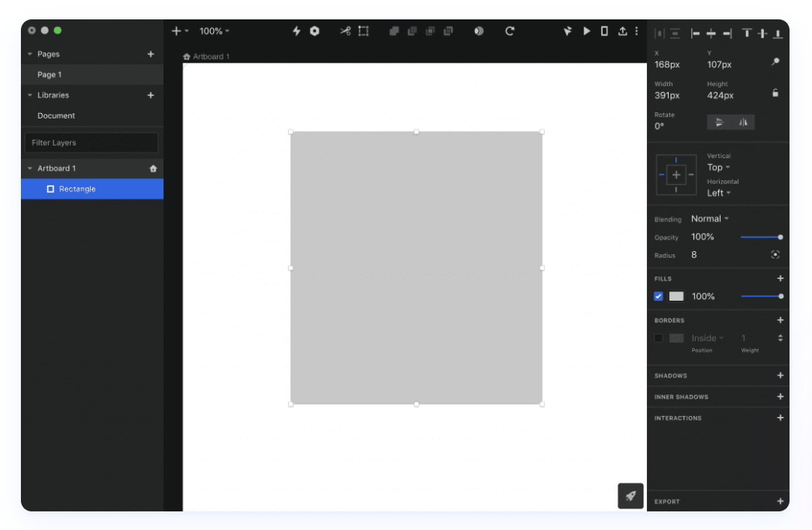Select the scissors cut tool
The height and width of the screenshot is (530, 812).
[x=346, y=31]
